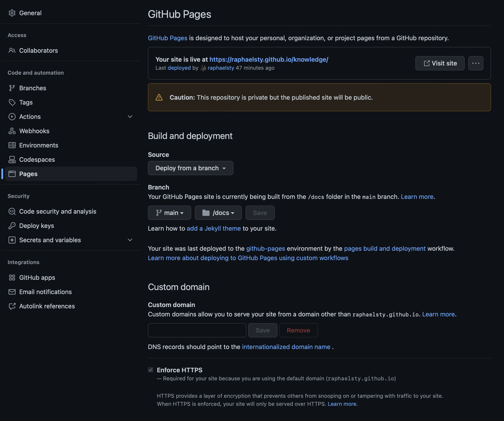
Task: Click the Visit site button
Action: click(x=440, y=63)
